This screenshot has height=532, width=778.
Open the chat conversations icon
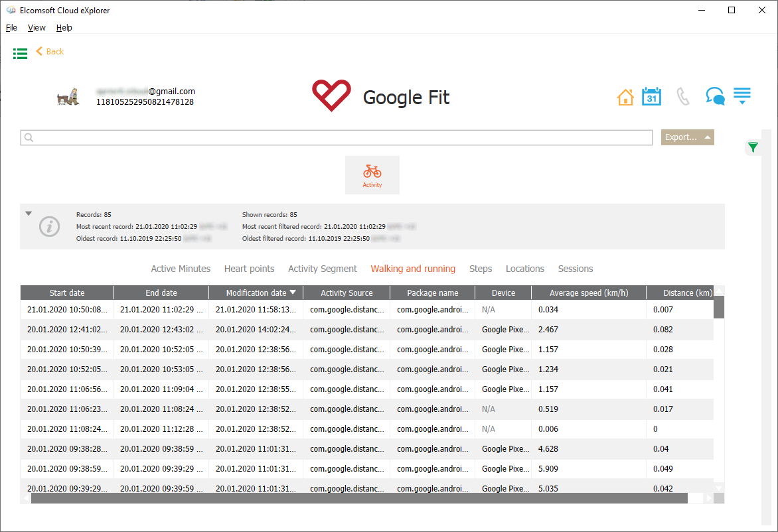pos(715,96)
